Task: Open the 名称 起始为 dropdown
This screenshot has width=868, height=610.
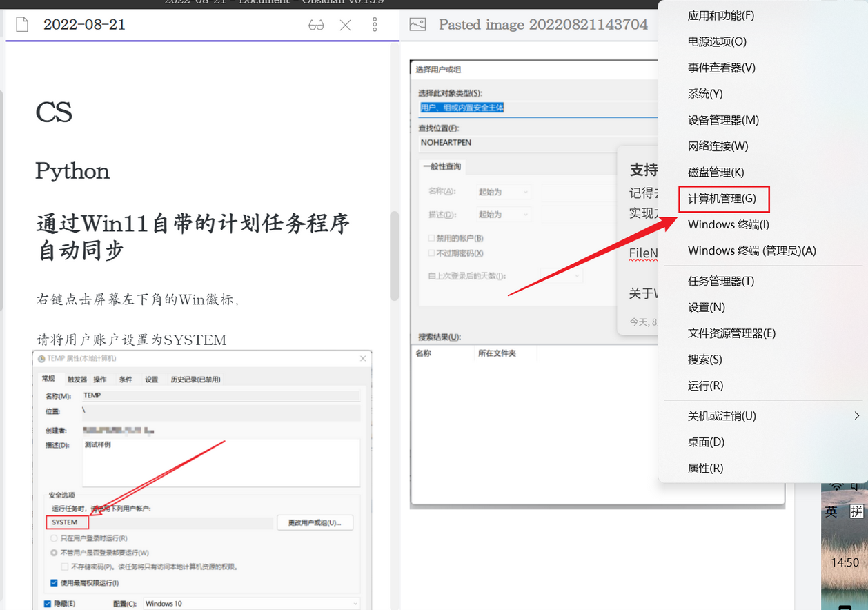Action: tap(504, 192)
